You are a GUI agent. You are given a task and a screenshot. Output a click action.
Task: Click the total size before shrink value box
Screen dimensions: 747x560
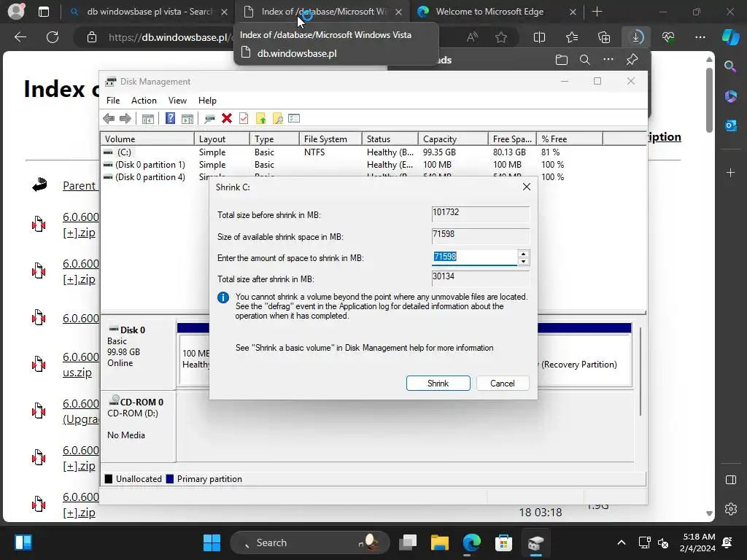coord(480,214)
